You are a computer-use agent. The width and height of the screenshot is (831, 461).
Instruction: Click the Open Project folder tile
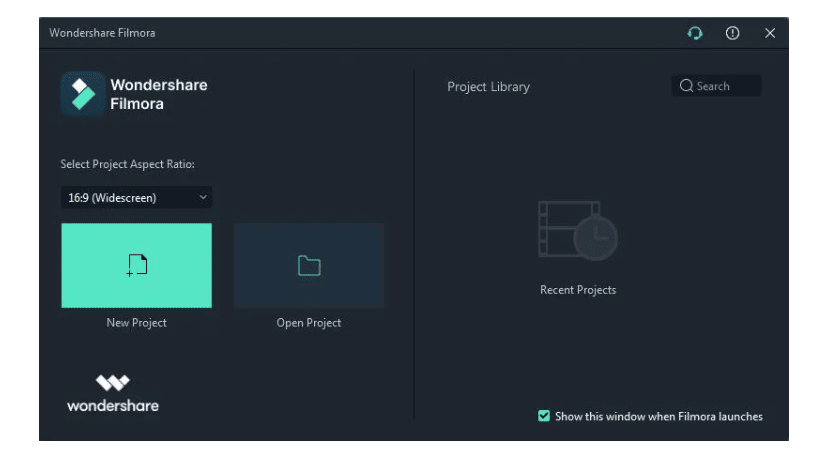[x=309, y=265]
